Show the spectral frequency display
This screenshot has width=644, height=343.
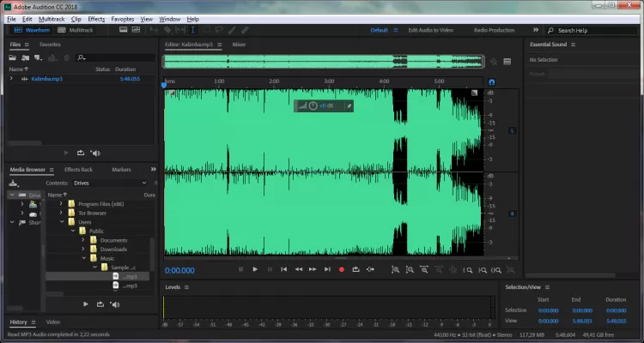point(124,30)
